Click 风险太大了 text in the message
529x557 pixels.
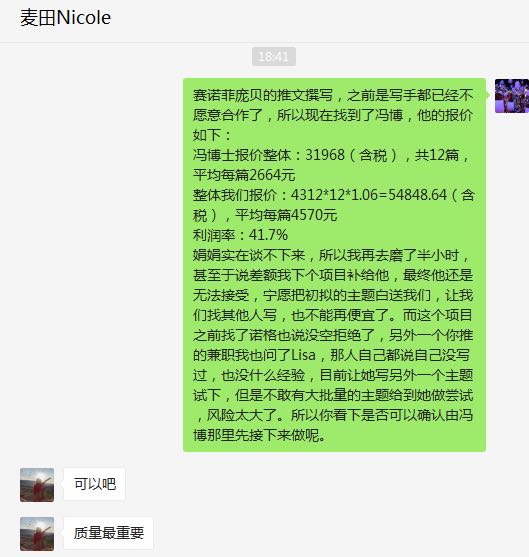coord(242,415)
